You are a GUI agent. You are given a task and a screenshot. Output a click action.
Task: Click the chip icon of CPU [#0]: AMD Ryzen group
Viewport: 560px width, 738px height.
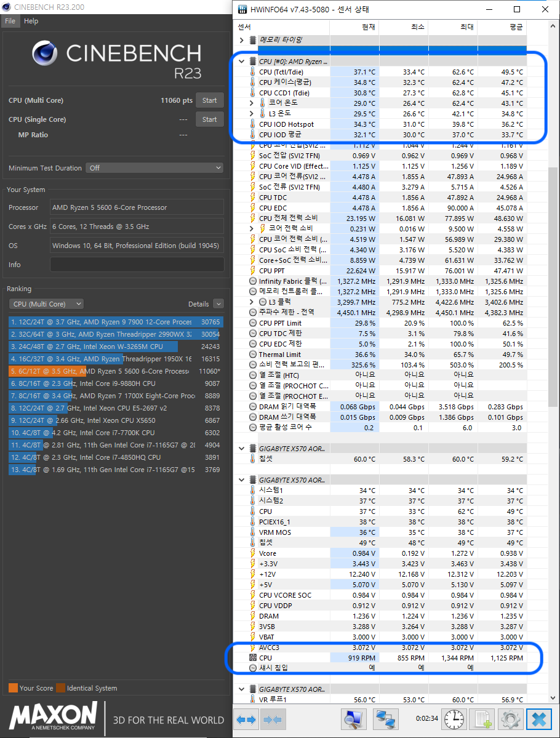pos(253,61)
